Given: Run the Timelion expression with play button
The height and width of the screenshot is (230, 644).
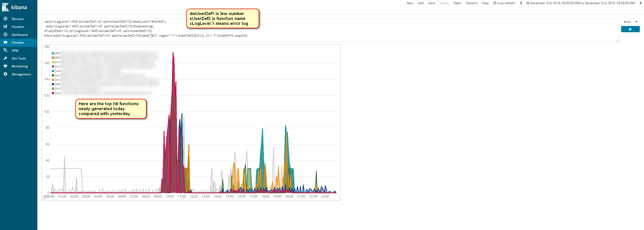Looking at the screenshot, I should click(630, 29).
